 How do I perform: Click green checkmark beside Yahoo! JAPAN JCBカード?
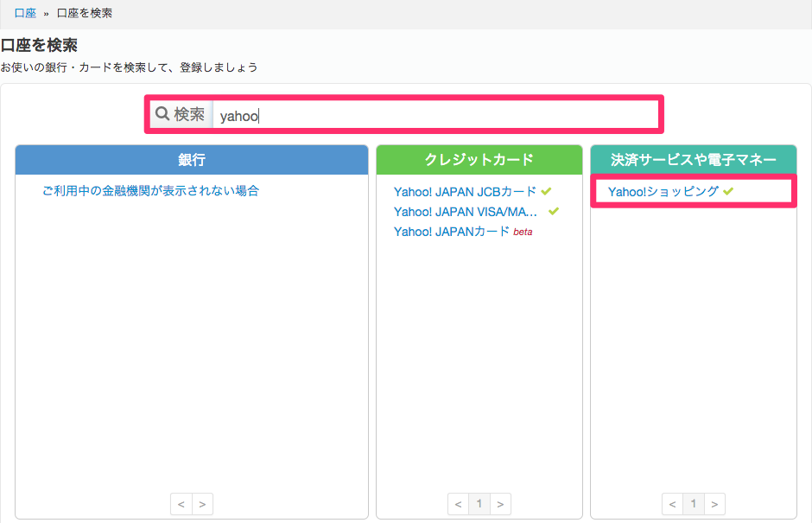click(x=546, y=191)
